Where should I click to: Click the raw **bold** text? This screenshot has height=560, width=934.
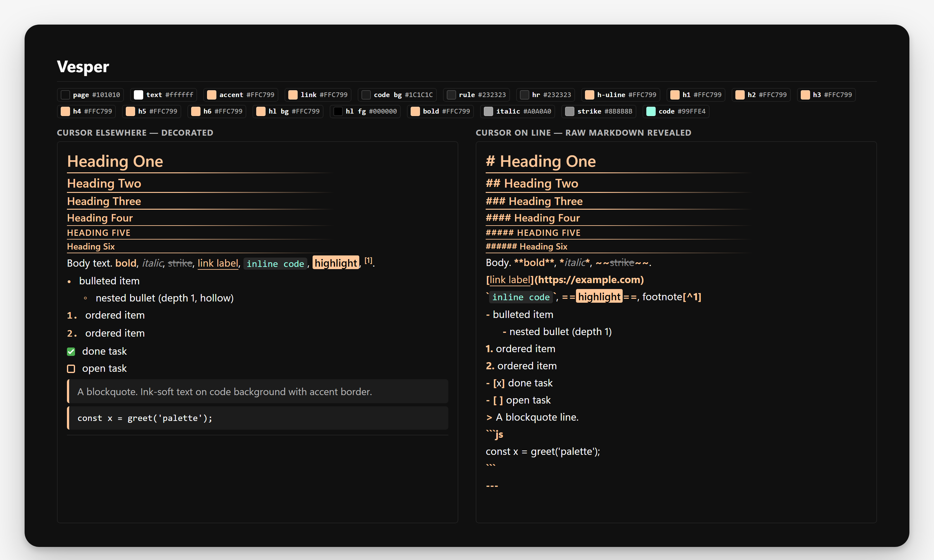tap(534, 263)
